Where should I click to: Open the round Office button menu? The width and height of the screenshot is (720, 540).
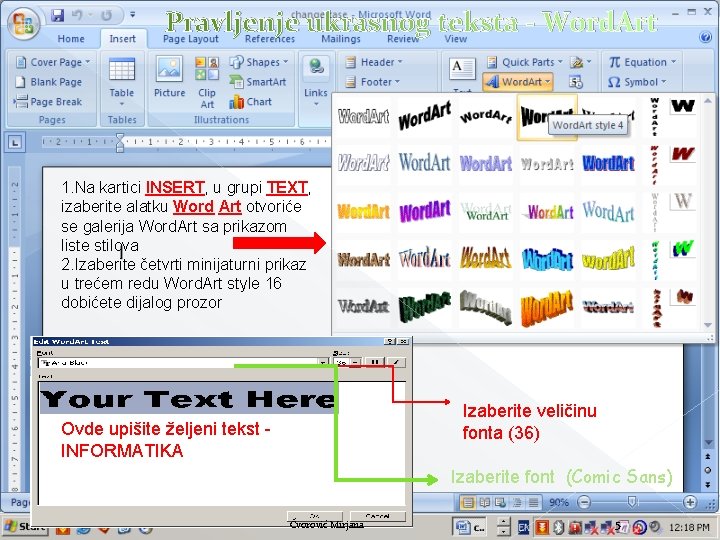pos(23,23)
